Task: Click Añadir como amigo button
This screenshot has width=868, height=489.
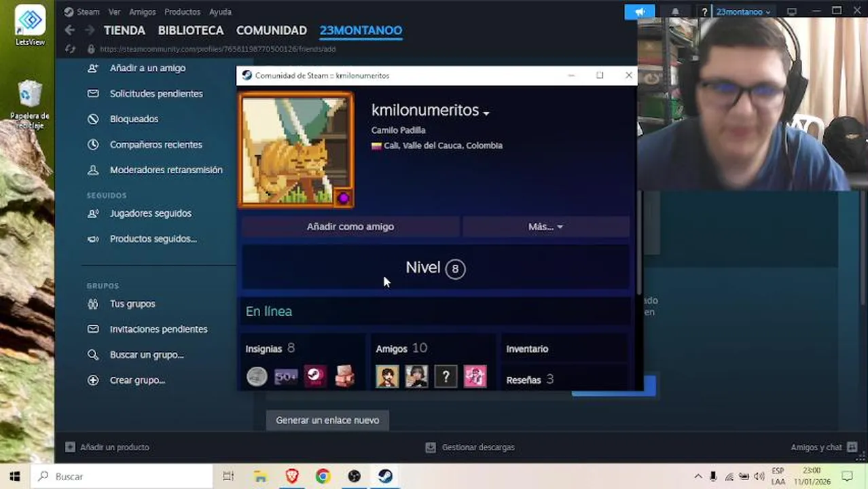Action: [x=350, y=227]
